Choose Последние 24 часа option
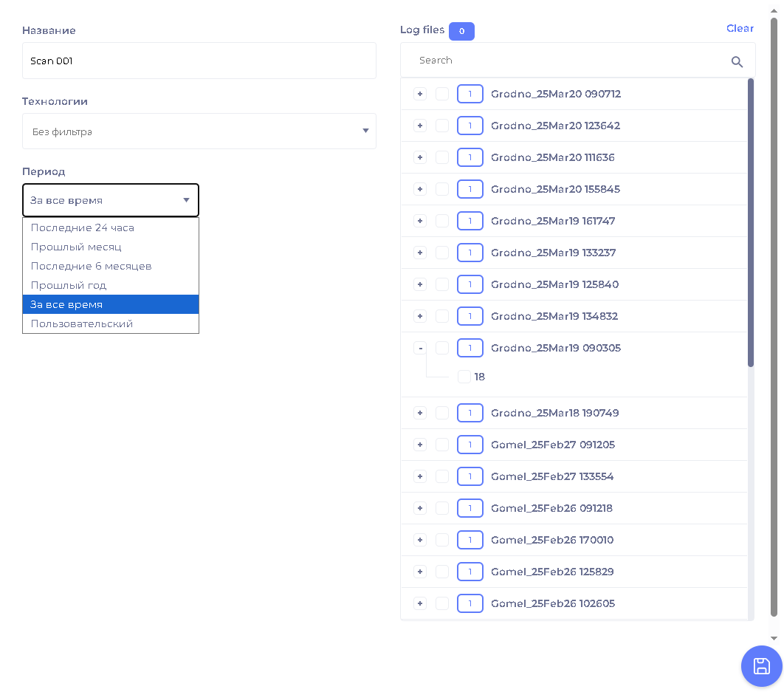Image resolution: width=784 pixels, height=692 pixels. pos(83,227)
